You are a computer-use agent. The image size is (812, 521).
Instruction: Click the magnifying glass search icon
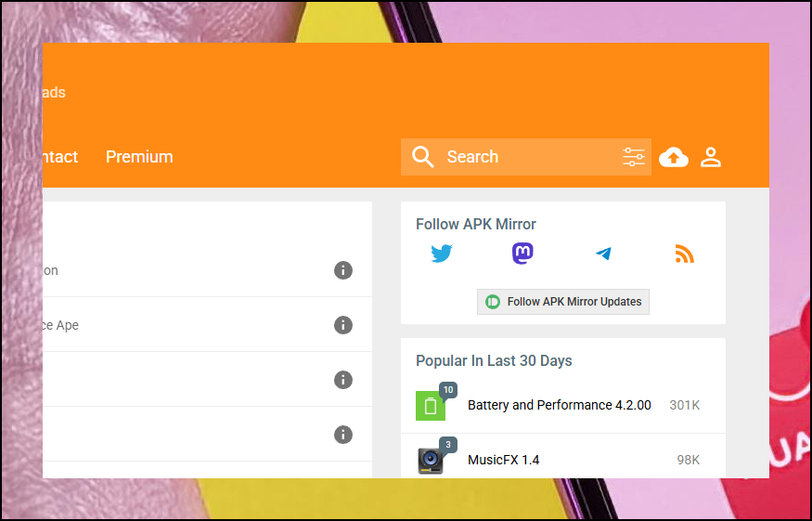(422, 157)
